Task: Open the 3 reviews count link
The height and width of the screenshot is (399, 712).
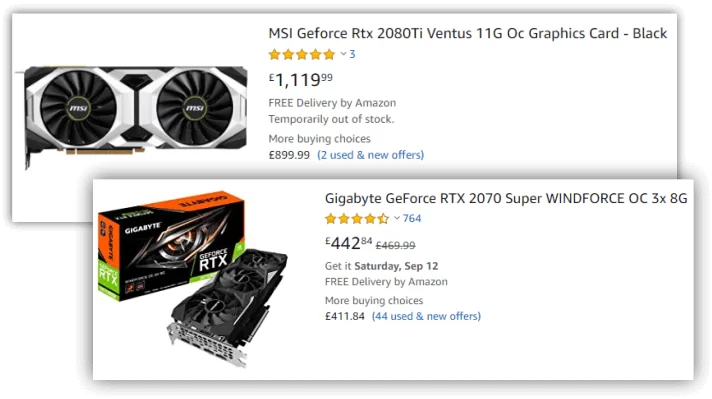Action: [352, 54]
